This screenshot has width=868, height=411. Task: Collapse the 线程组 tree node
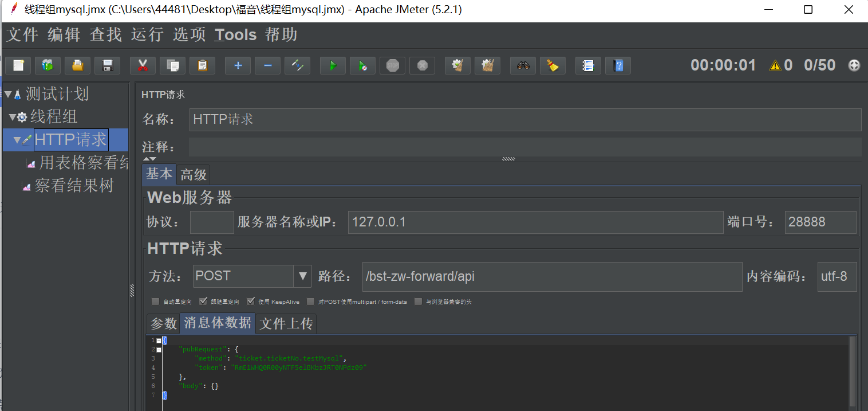pos(13,117)
